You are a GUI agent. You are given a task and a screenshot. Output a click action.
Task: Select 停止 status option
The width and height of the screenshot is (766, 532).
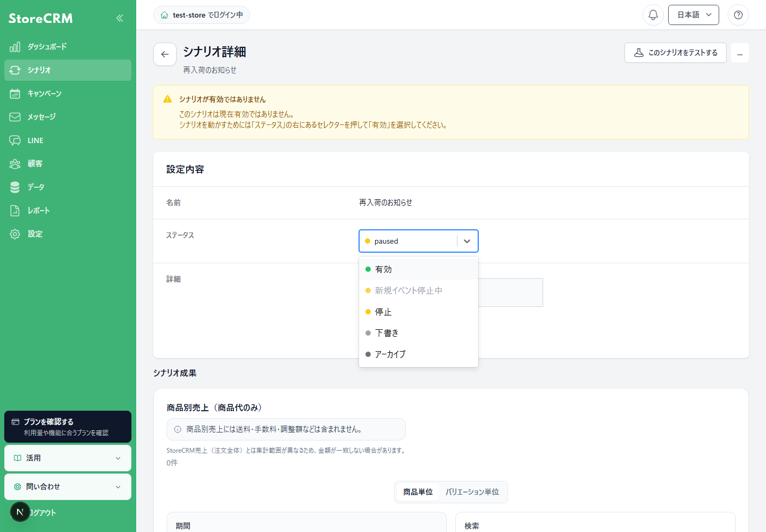click(x=419, y=312)
